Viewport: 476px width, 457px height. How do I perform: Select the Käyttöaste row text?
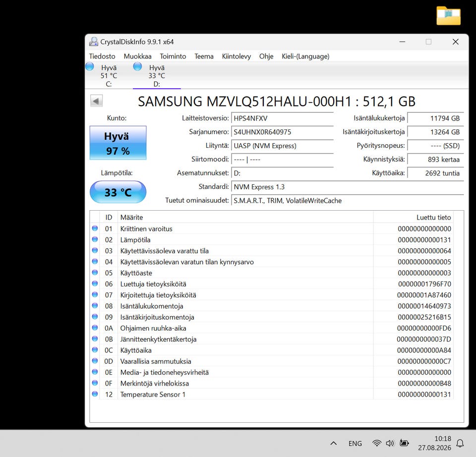click(136, 273)
